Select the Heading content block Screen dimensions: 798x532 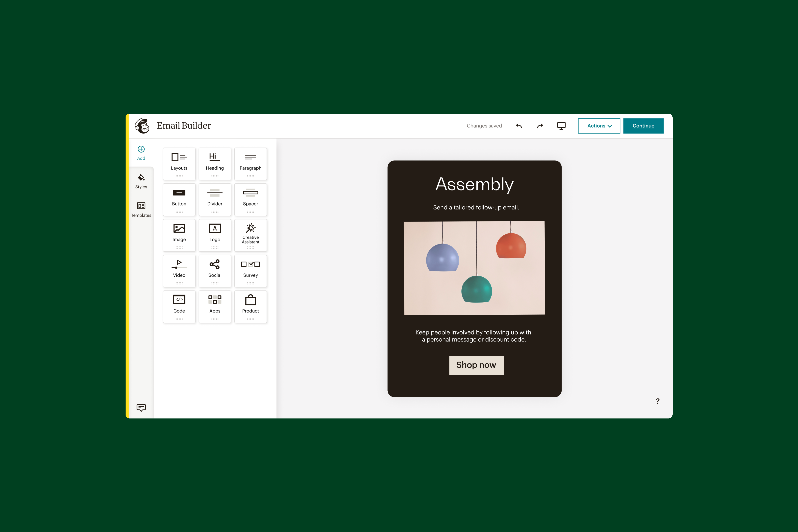(214, 161)
